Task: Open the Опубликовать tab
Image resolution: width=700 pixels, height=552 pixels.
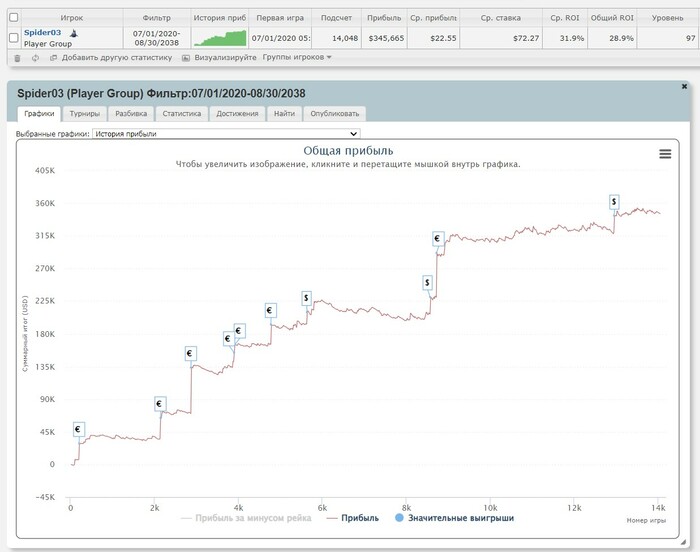Action: tap(335, 113)
